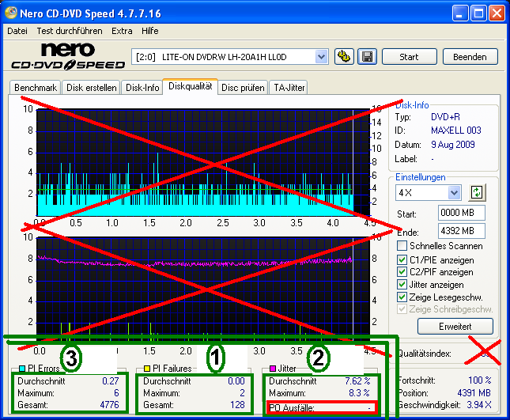Minimize the Nero CD-DVD Speed window
The height and width of the screenshot is (420, 510).
tap(460, 13)
